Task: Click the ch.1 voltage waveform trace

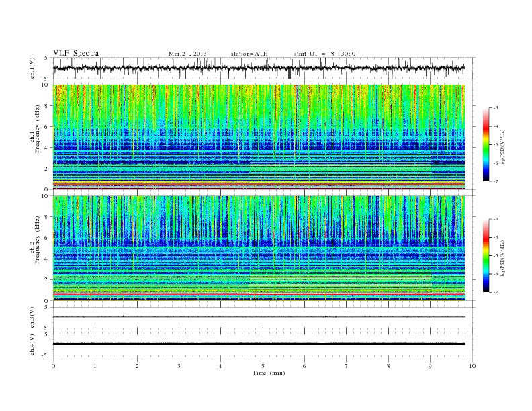Action: 259,68
